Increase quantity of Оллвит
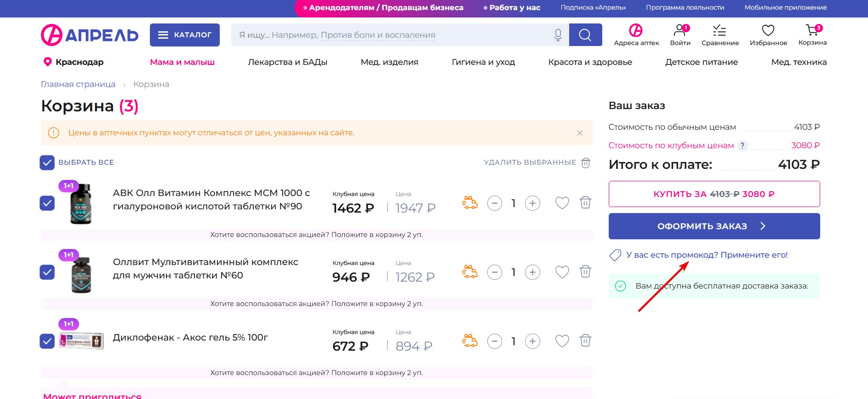This screenshot has height=399, width=868. [532, 272]
